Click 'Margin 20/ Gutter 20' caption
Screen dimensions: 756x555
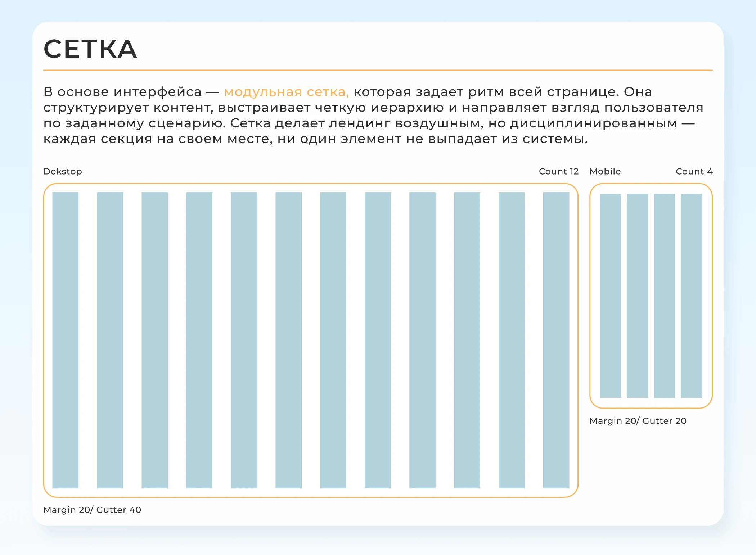638,421
